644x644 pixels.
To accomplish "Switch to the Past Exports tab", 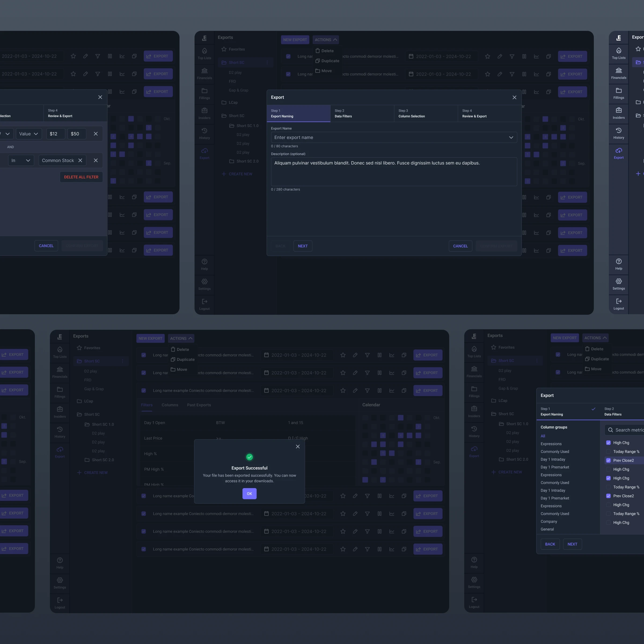I will click(x=199, y=405).
